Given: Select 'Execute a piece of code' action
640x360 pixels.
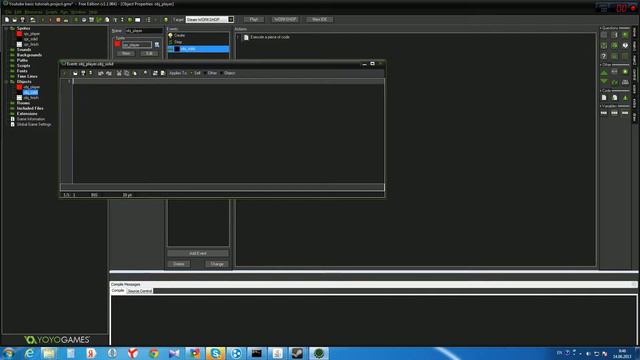Looking at the screenshot, I should [x=270, y=37].
